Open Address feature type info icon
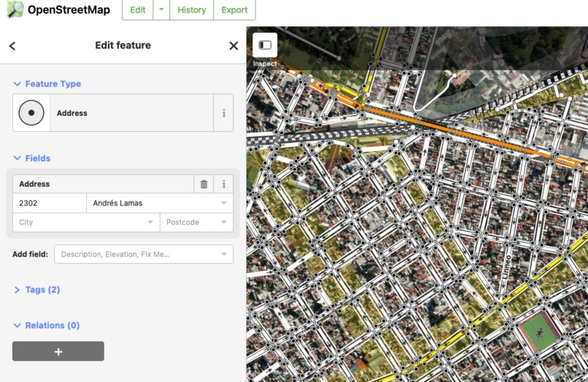This screenshot has width=588, height=382. (223, 113)
